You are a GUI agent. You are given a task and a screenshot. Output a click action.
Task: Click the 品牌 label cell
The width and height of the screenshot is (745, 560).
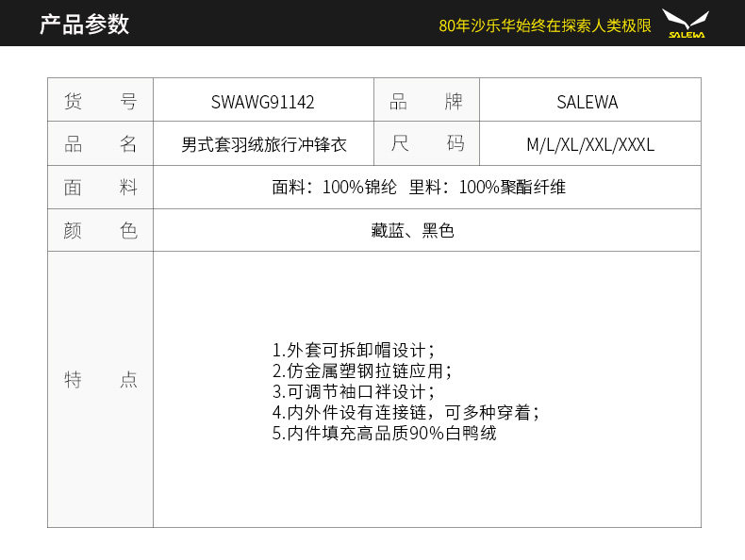coord(426,100)
